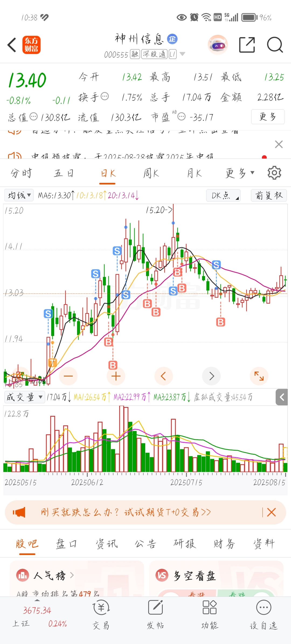This screenshot has height=644, width=291.
Task: Open 交易 in bottom bar
Action: click(101, 615)
